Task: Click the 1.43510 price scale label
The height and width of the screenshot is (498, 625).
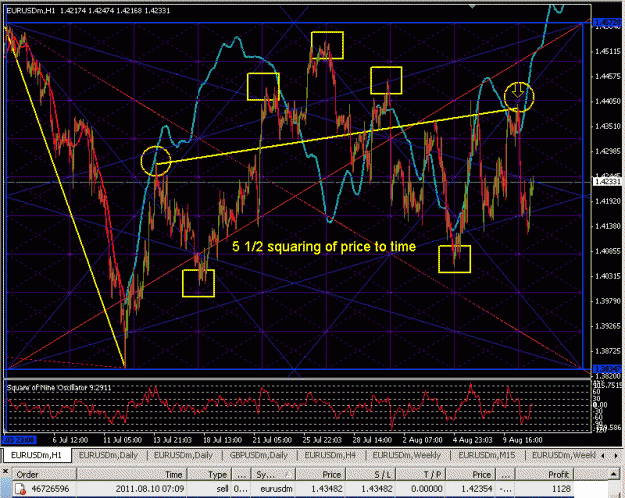Action: pyautogui.click(x=607, y=126)
